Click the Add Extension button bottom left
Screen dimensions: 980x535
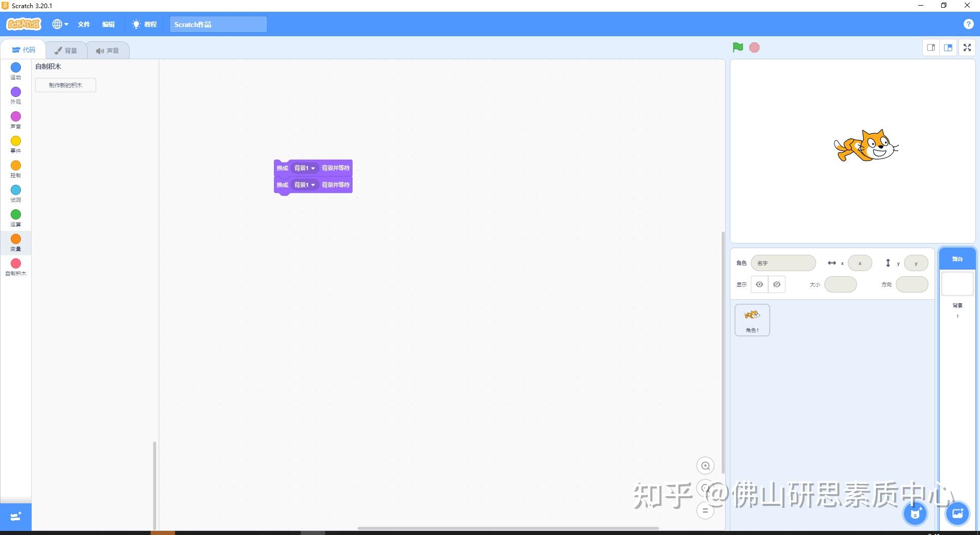(x=15, y=517)
